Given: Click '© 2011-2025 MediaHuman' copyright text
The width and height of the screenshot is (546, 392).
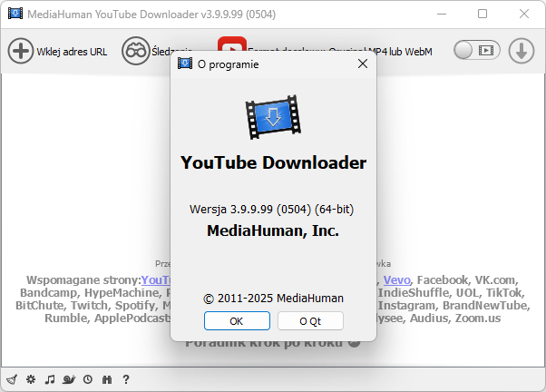Looking at the screenshot, I should pos(273,299).
